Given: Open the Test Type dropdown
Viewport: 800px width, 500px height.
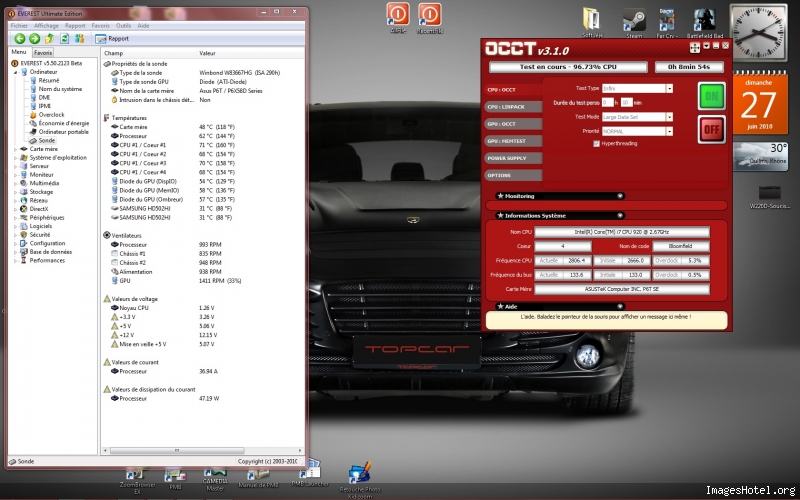Looking at the screenshot, I should pos(637,88).
